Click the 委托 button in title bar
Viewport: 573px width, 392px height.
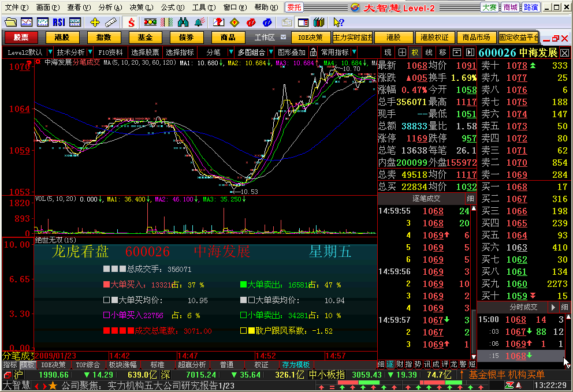[x=294, y=8]
